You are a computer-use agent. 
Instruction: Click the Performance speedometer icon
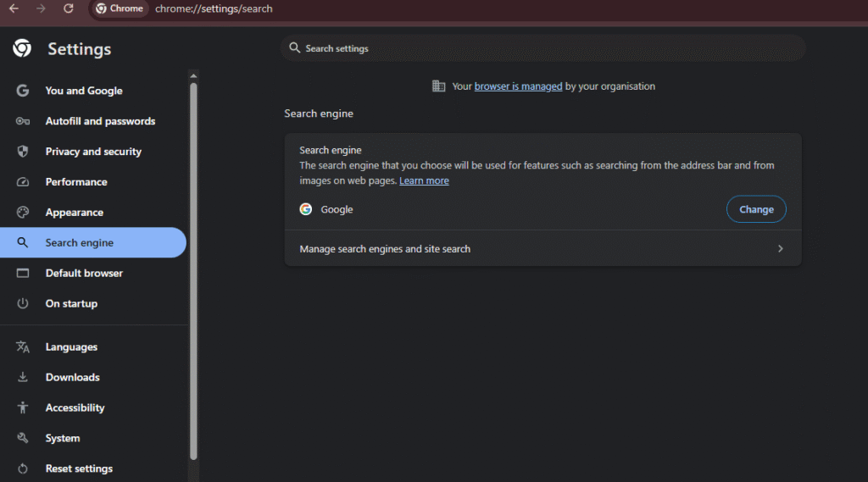23,182
